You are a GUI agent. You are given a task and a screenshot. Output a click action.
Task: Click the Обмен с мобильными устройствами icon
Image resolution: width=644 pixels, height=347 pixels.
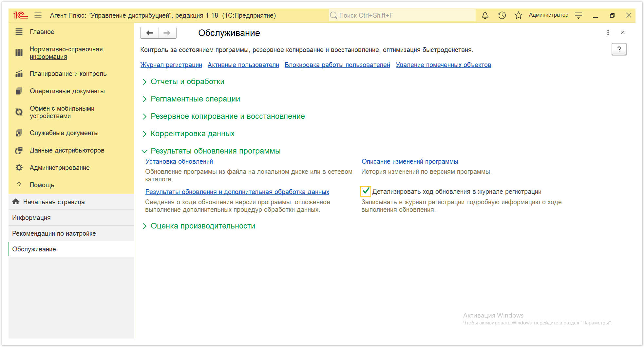tap(19, 112)
